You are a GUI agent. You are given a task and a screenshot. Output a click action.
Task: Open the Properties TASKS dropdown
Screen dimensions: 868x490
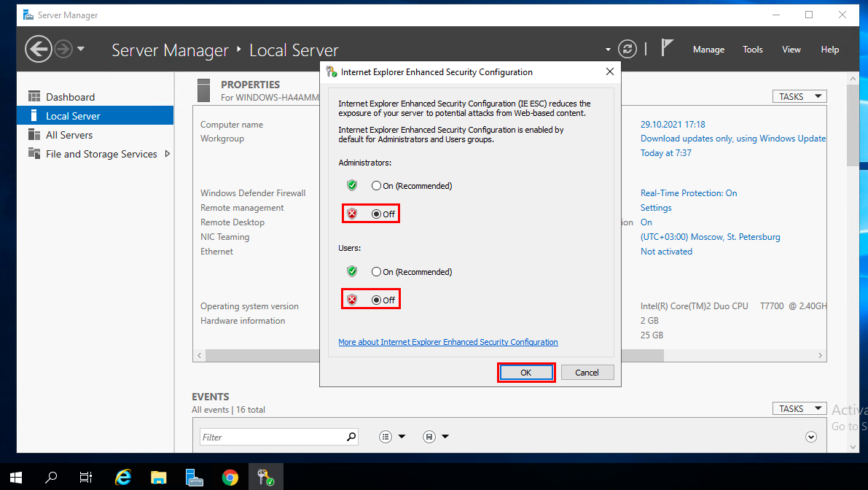tap(799, 96)
